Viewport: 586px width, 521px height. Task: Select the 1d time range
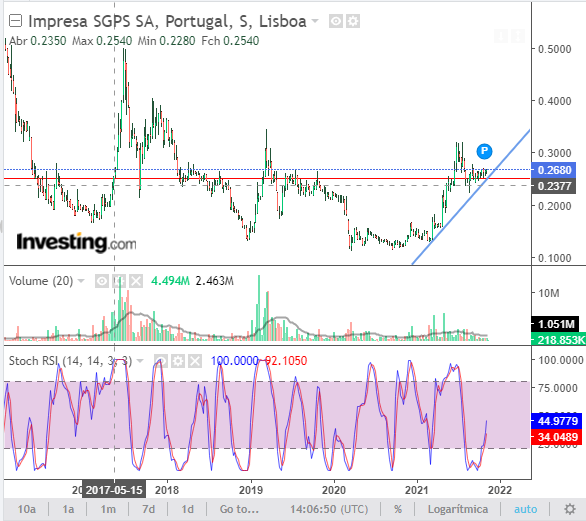pyautogui.click(x=188, y=509)
